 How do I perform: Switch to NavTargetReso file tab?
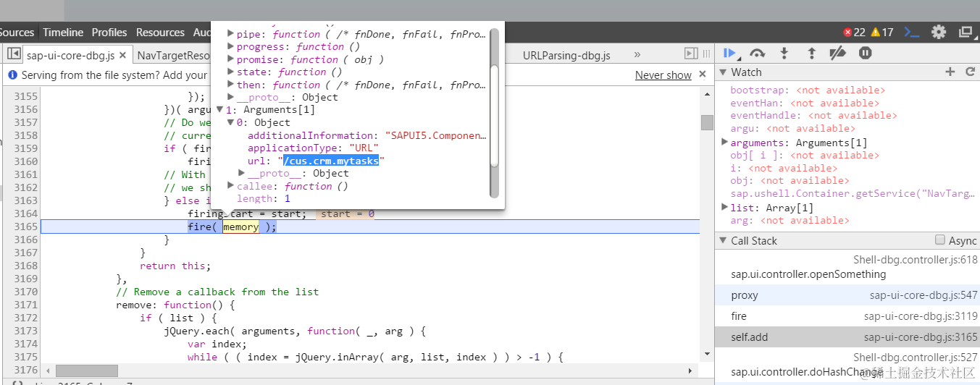pyautogui.click(x=173, y=55)
